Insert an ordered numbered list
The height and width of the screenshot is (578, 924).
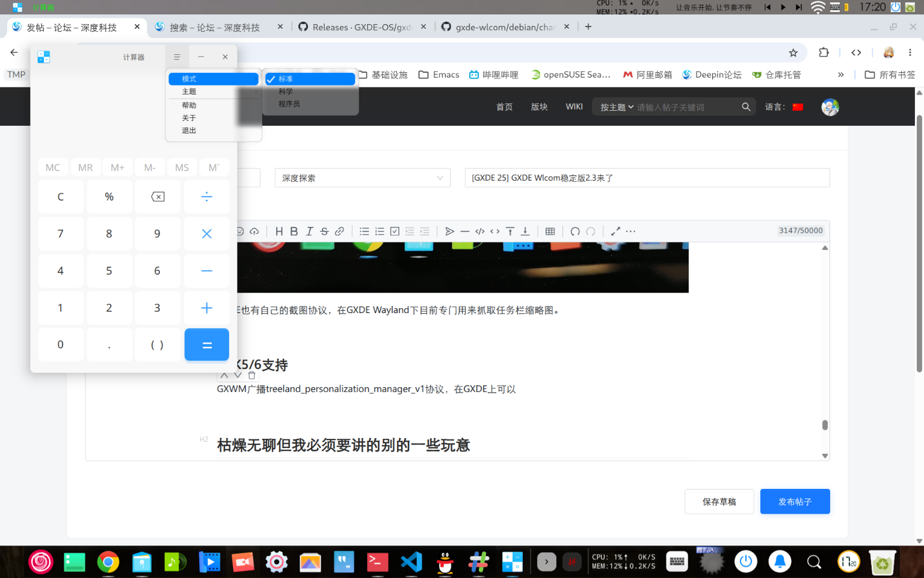pyautogui.click(x=380, y=231)
